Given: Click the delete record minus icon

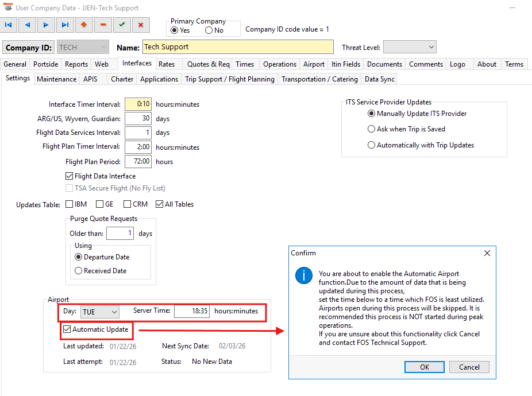Looking at the screenshot, I should pos(103,25).
